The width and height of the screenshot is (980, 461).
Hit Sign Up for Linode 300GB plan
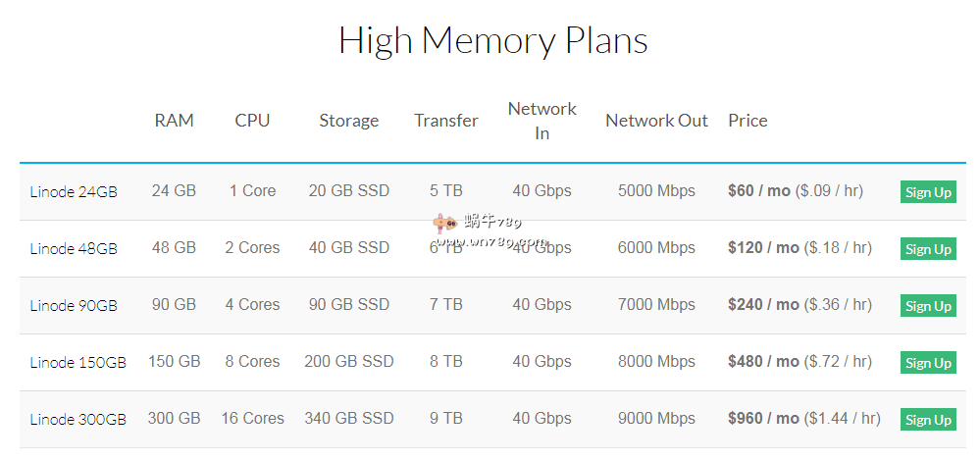928,420
